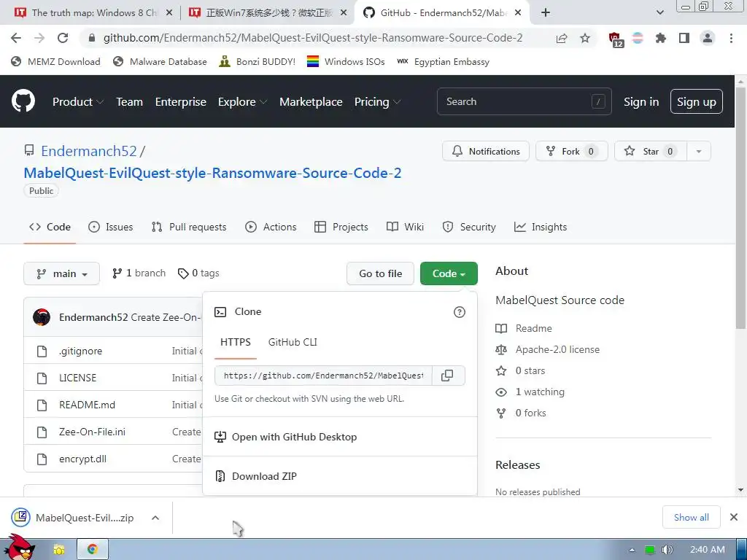Click the README.md file icon

42,405
